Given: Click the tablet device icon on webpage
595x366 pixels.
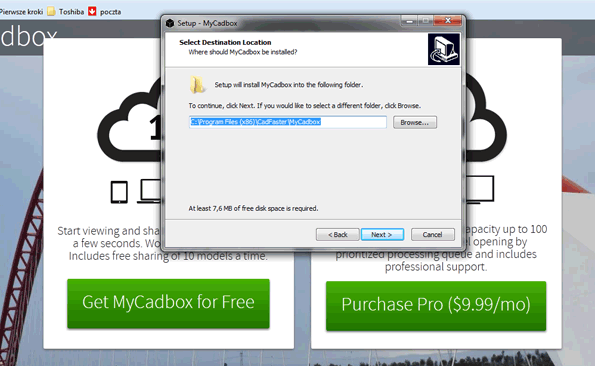Looking at the screenshot, I should click(119, 192).
